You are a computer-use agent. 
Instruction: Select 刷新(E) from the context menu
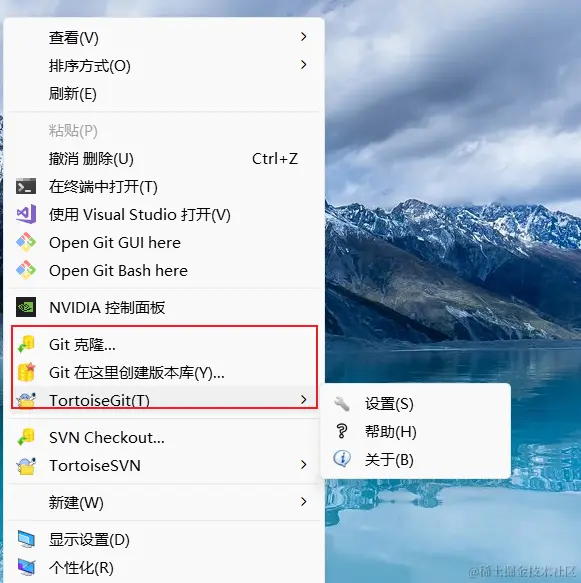(x=164, y=93)
